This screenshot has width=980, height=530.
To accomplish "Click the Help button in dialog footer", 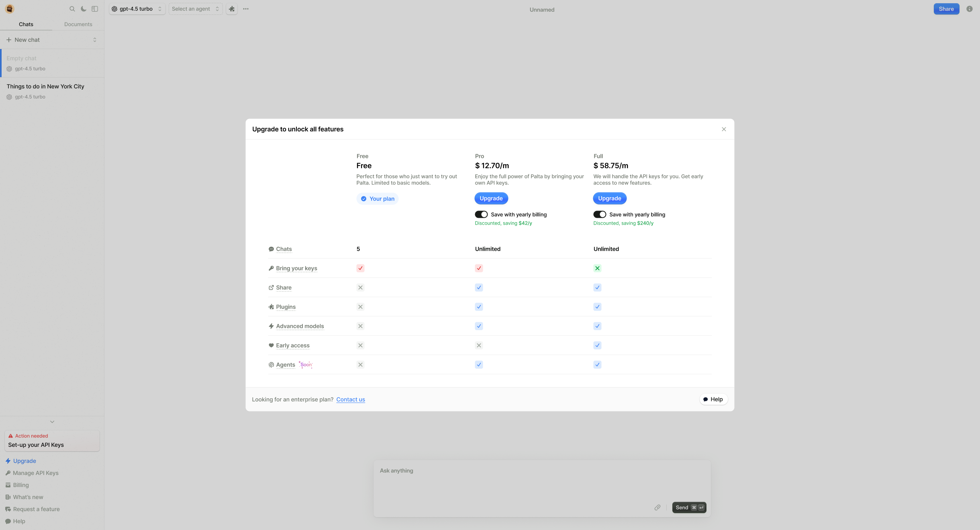I will [x=713, y=399].
